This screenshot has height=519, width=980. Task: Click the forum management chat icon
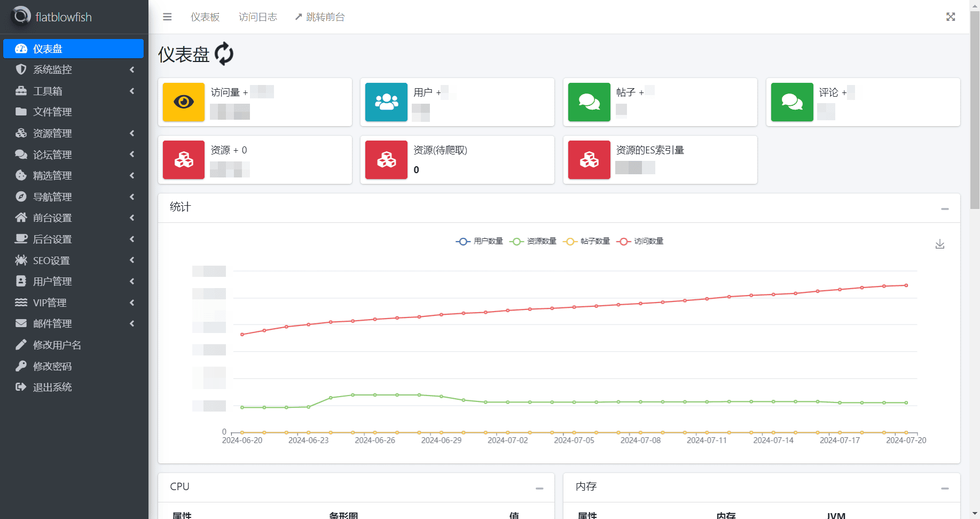tap(21, 154)
